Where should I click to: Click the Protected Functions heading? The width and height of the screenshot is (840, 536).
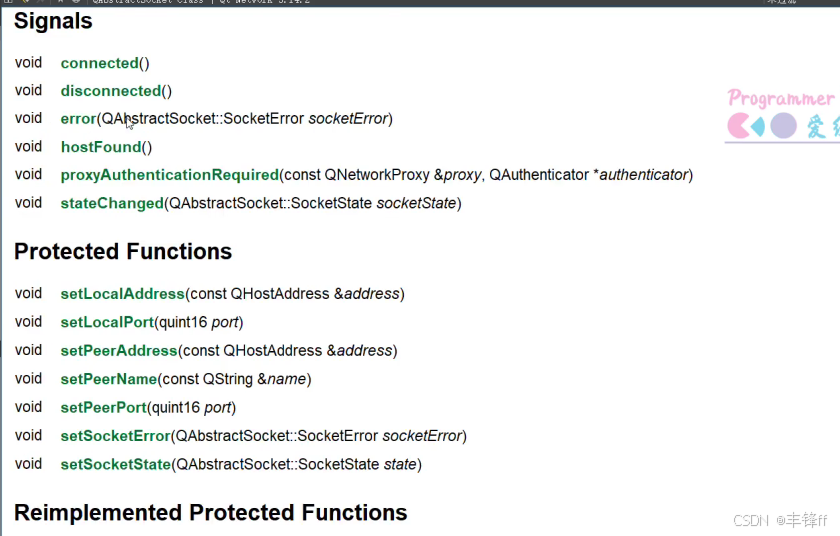[x=123, y=252]
